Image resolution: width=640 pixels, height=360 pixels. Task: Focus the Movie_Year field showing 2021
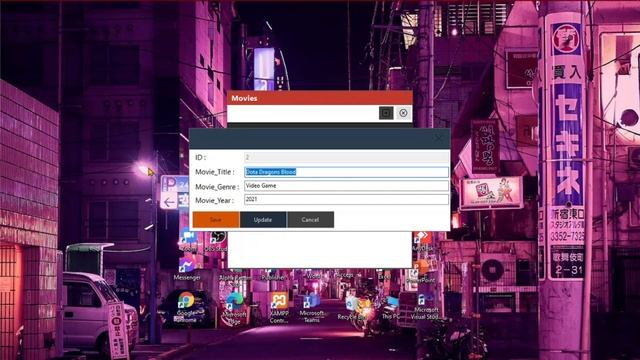point(346,199)
